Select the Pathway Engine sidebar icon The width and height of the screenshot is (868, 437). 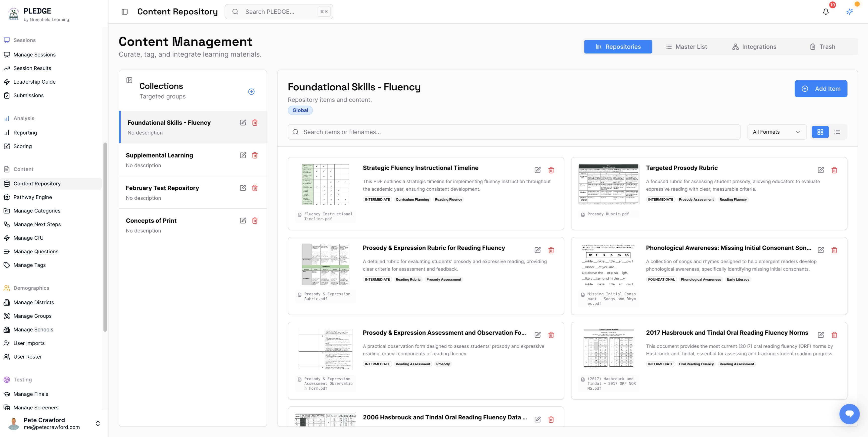tap(7, 197)
